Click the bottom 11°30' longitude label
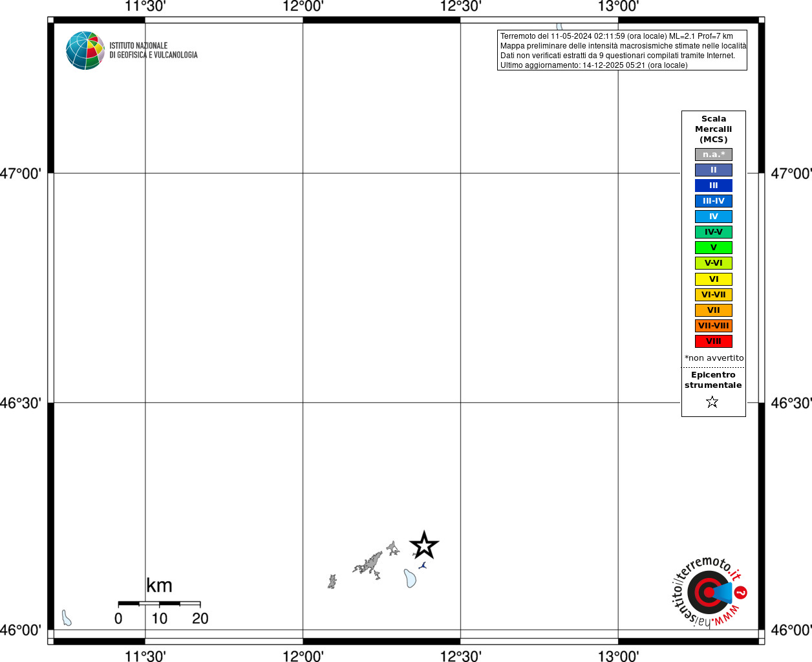The width and height of the screenshot is (812, 662). [145, 656]
